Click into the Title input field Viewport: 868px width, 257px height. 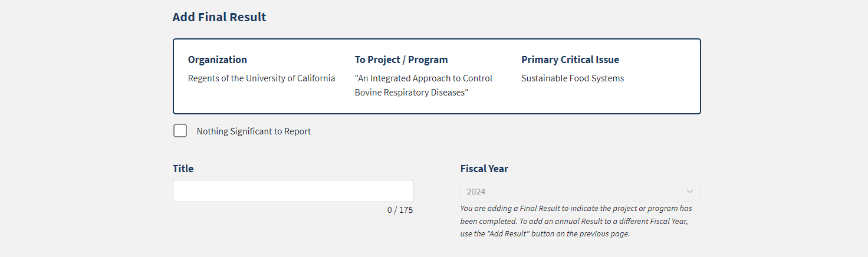coord(292,191)
